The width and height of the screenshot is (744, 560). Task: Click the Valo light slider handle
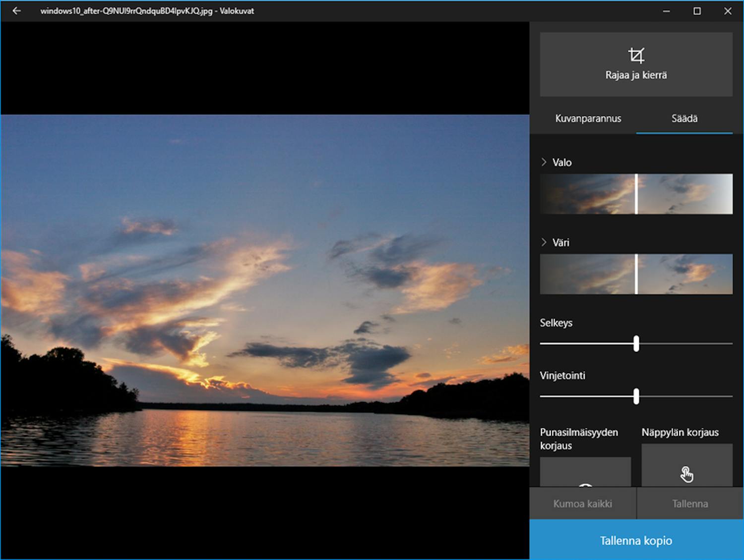tap(636, 194)
